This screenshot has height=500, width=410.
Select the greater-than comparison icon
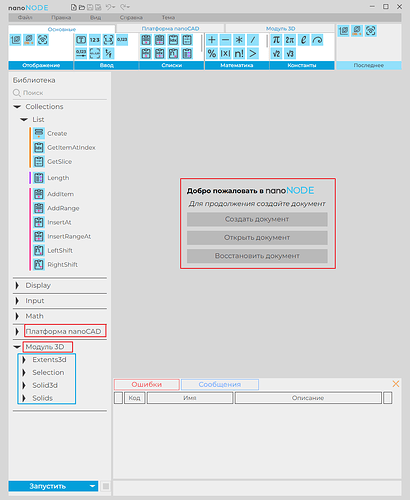(x=253, y=53)
